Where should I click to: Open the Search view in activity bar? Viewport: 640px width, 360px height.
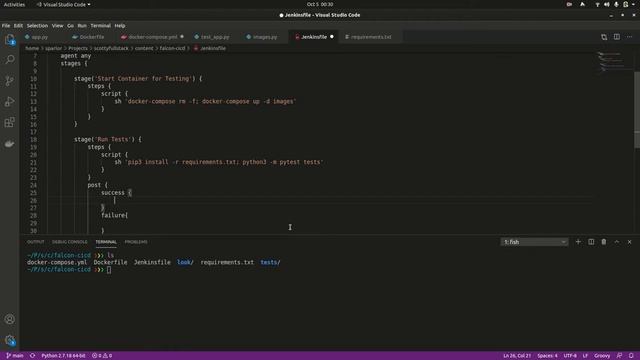pos(9,60)
